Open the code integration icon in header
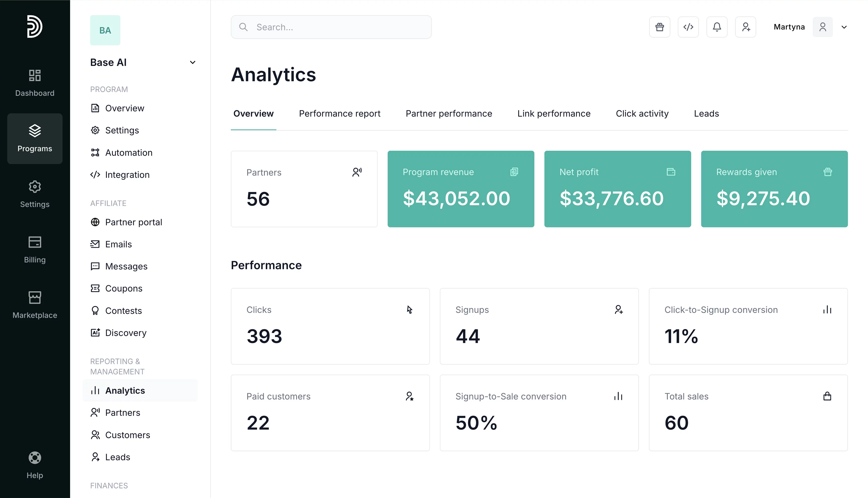868x498 pixels. tap(688, 27)
